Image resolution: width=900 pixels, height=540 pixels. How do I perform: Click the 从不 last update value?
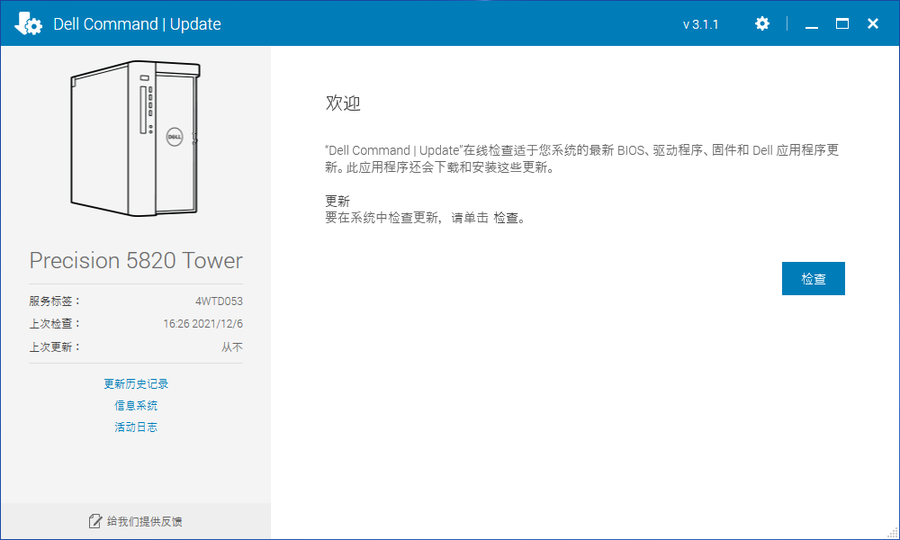click(x=232, y=347)
